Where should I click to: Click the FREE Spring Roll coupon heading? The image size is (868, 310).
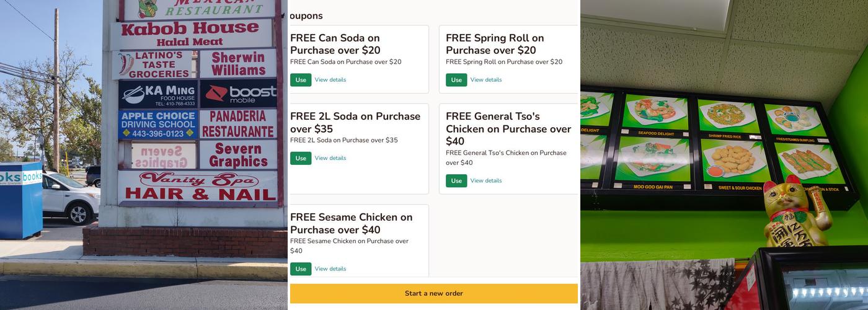[495, 44]
